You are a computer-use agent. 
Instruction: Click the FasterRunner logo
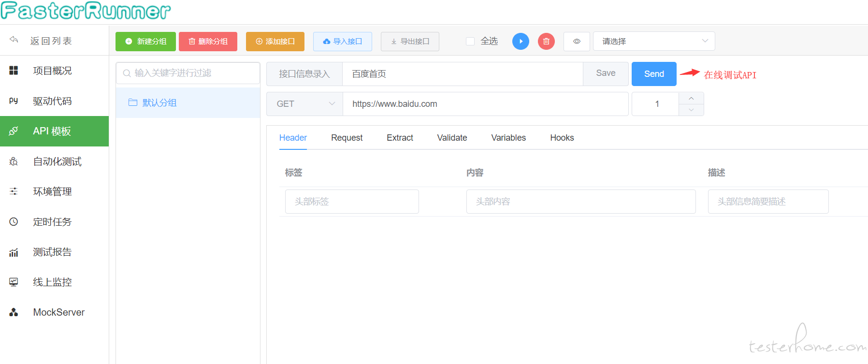[86, 11]
